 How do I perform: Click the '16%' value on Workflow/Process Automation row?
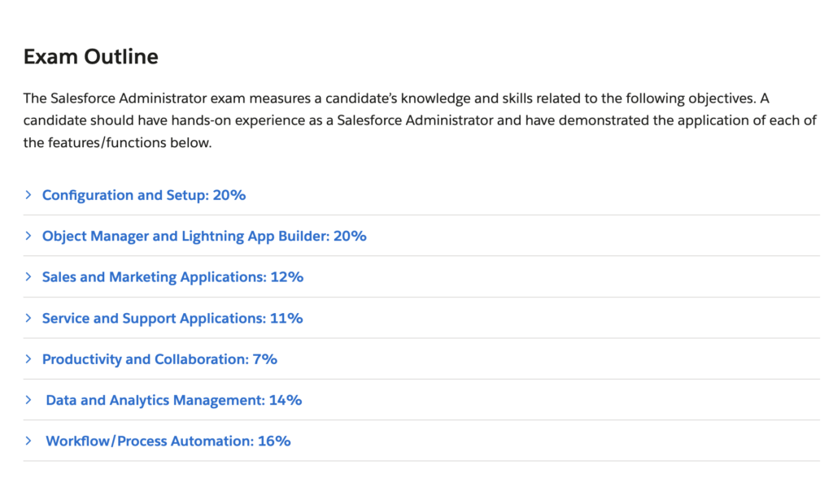pyautogui.click(x=274, y=441)
